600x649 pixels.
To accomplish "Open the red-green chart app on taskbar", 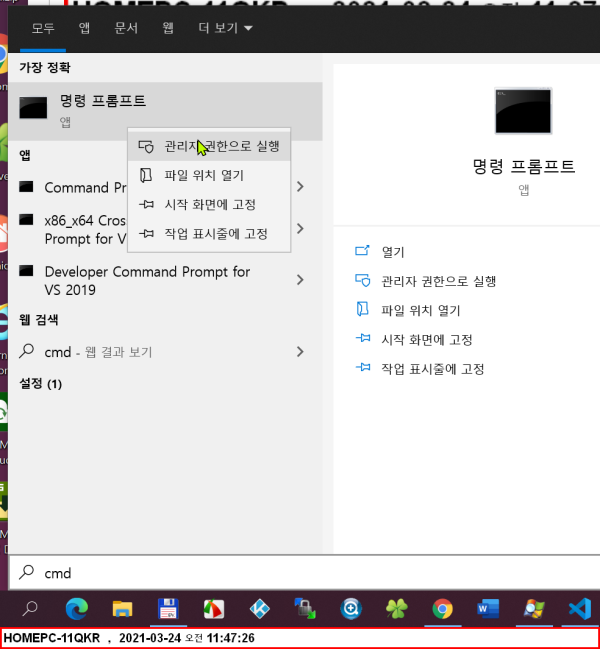I will coord(214,609).
